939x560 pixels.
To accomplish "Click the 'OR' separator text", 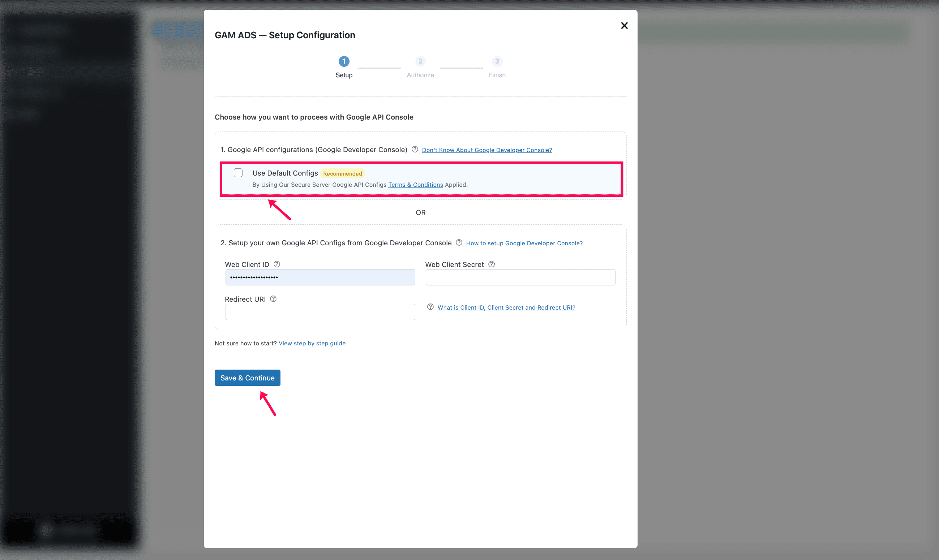I will coord(421,212).
